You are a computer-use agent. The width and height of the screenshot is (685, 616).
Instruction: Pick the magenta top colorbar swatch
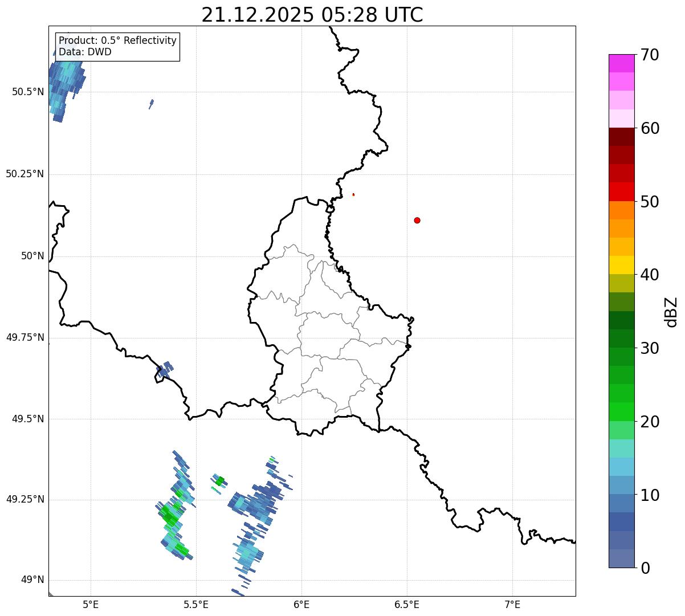(x=621, y=63)
